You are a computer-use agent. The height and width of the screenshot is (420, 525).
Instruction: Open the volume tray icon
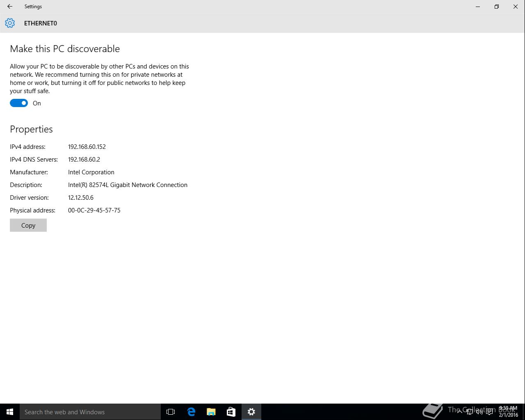tap(479, 412)
